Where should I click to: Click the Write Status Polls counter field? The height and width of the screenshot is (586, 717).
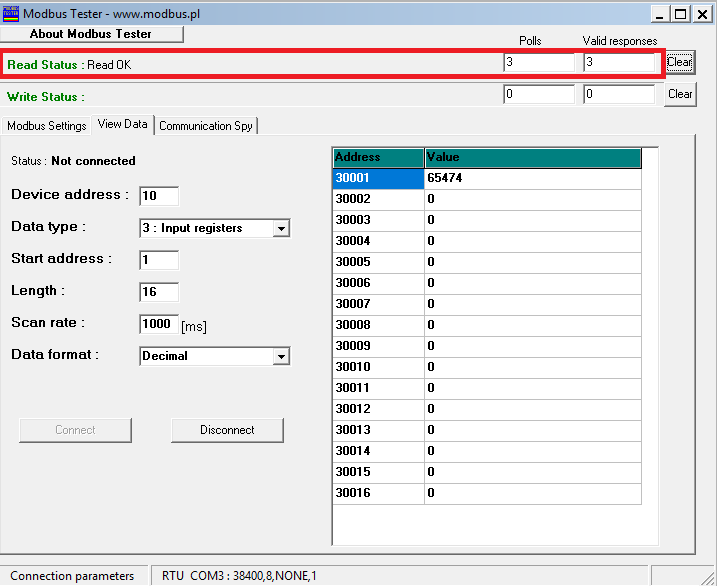[x=539, y=94]
